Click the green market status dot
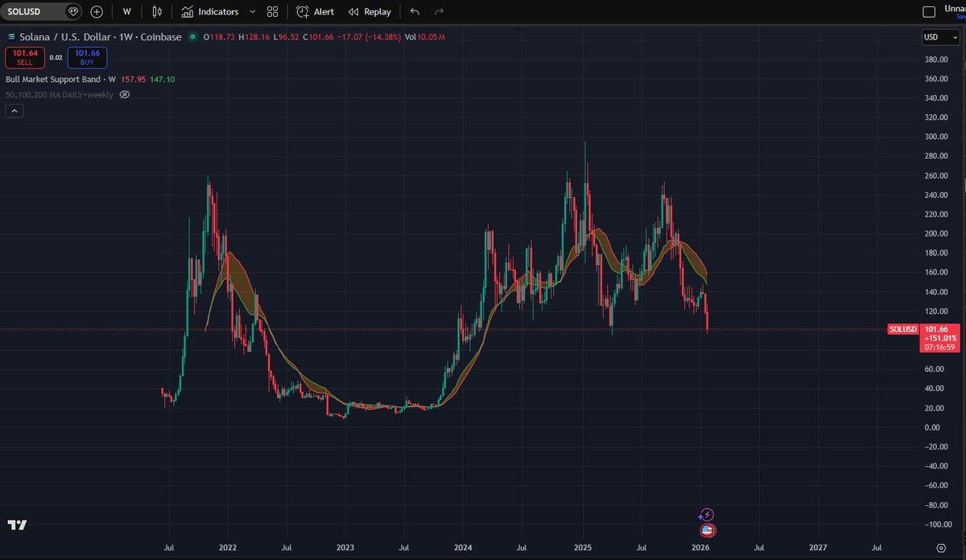Image resolution: width=966 pixels, height=560 pixels. coord(192,37)
